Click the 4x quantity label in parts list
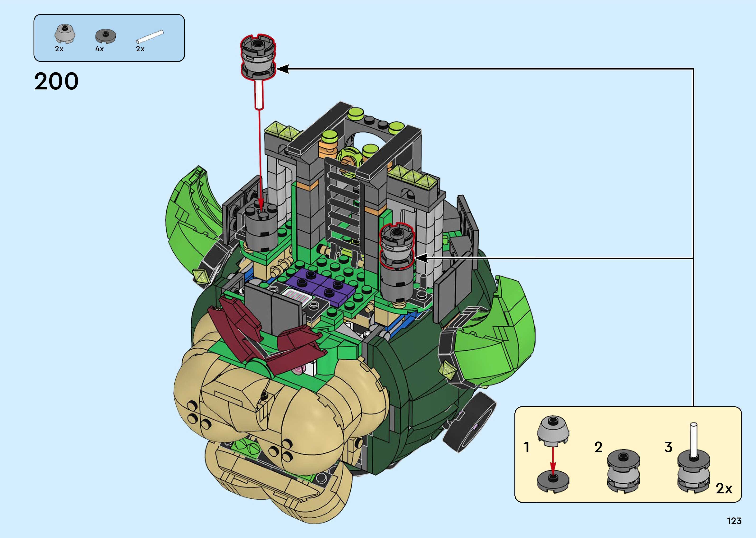756x538 pixels. tap(99, 49)
